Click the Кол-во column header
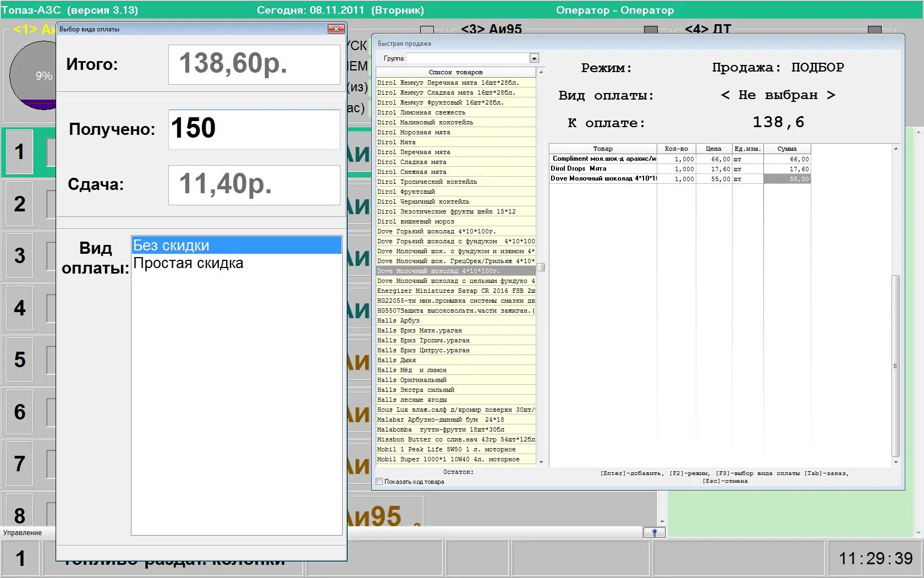 pyautogui.click(x=676, y=149)
